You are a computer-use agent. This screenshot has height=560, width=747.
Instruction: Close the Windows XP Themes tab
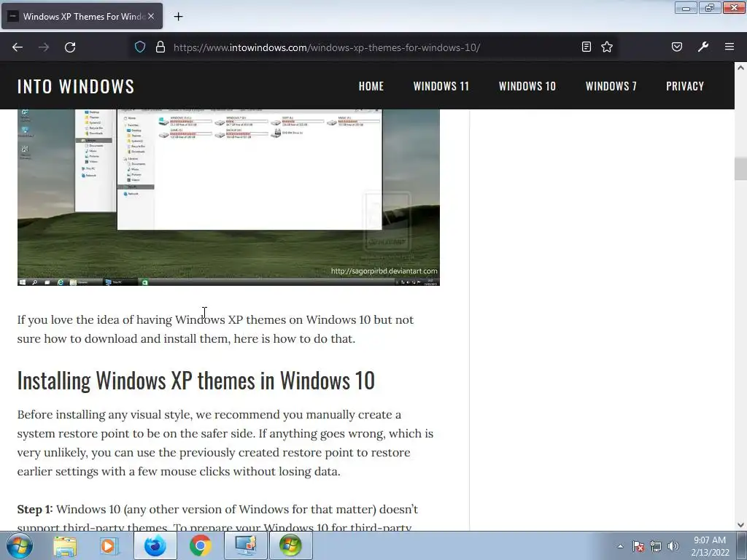151,16
